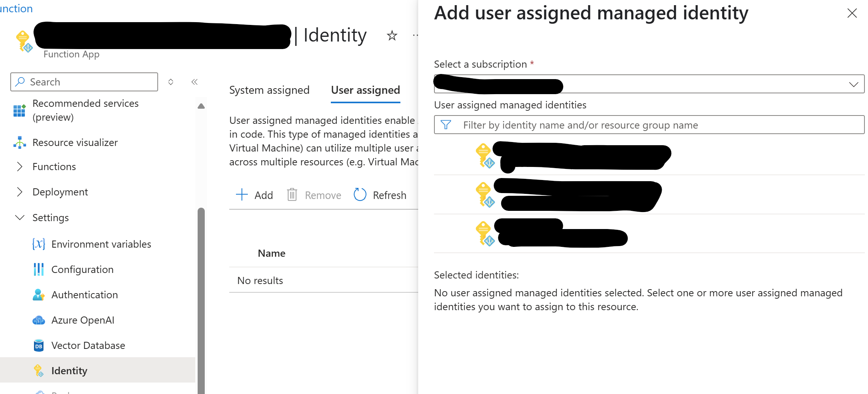Click the plus icon next to Add
868x394 pixels.
coord(242,195)
